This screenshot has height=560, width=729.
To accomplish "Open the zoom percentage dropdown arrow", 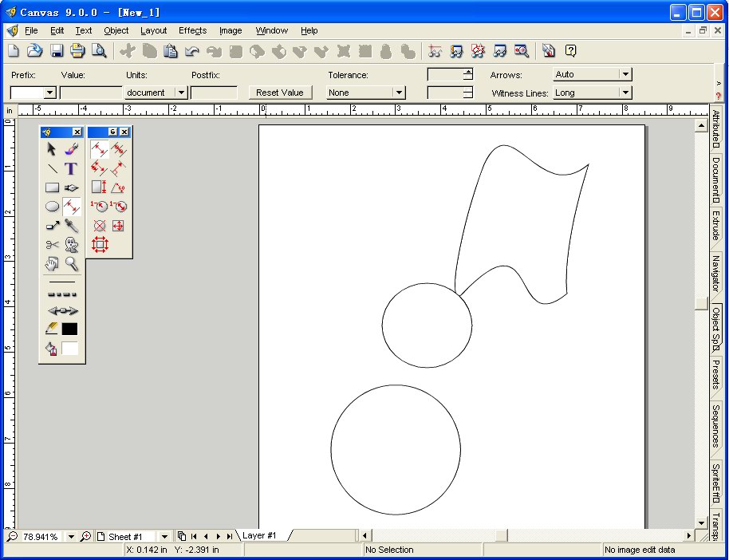I will point(71,537).
